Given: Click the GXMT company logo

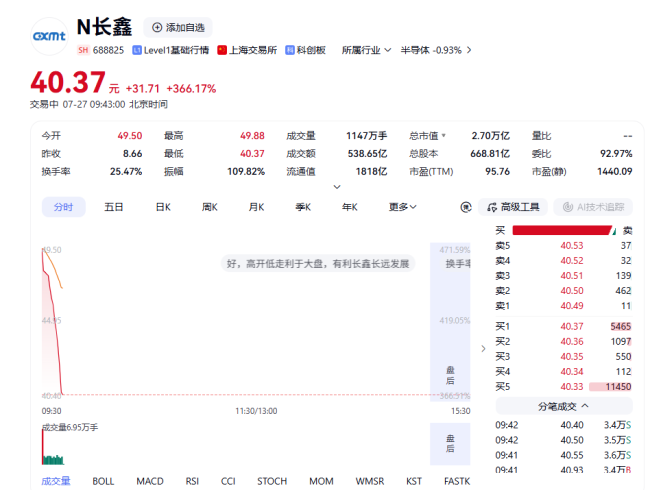Looking at the screenshot, I should (x=49, y=36).
